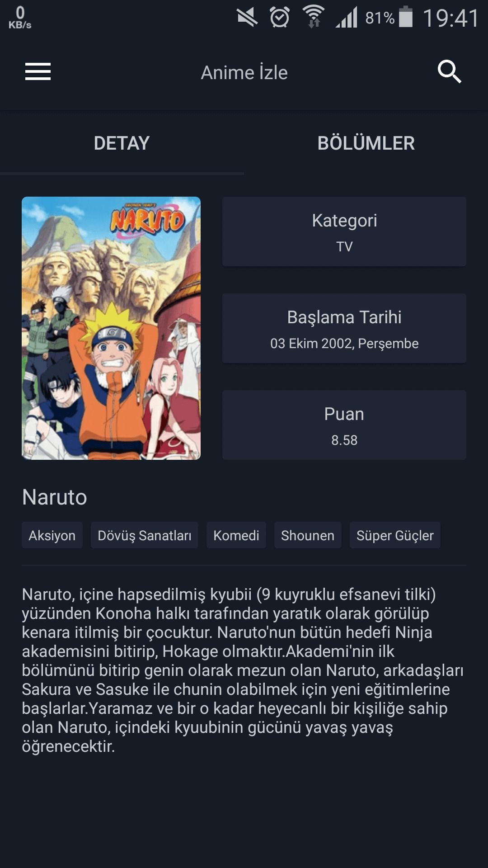Screen dimensions: 488x868
Task: Tap the battery indicator icon
Action: [x=406, y=17]
